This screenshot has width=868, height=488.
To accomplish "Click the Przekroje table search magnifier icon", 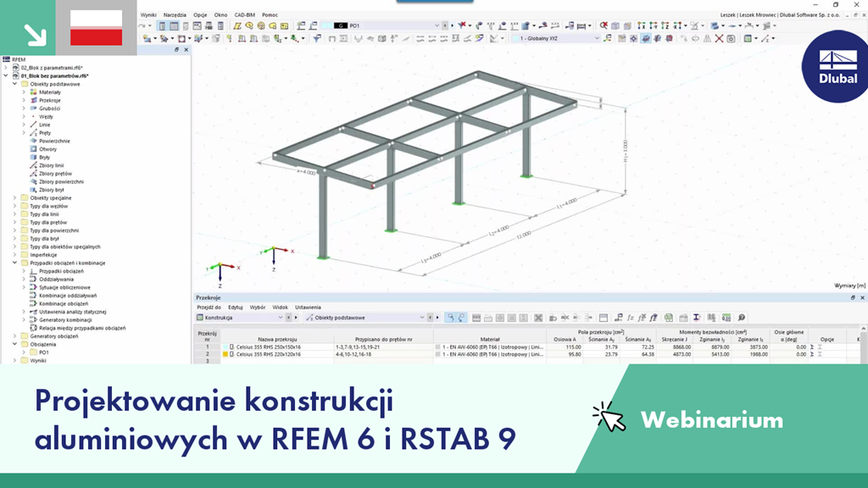I will point(741,318).
